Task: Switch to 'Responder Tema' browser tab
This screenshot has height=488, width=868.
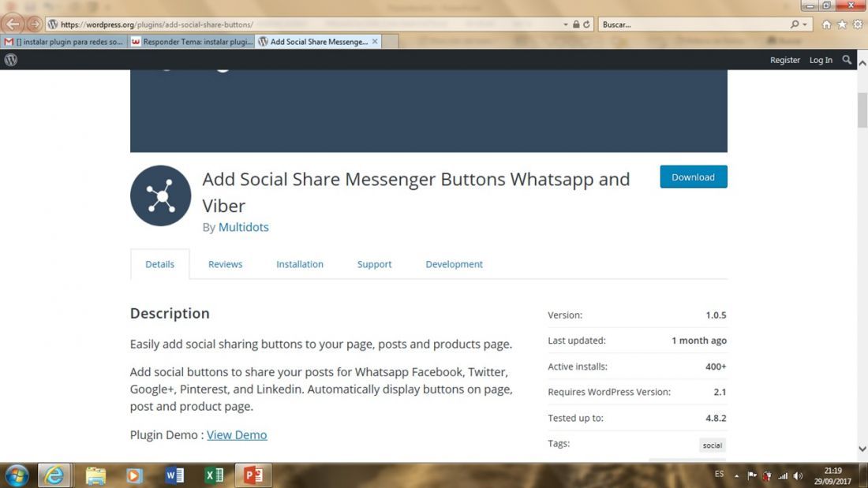Action: click(x=192, y=42)
